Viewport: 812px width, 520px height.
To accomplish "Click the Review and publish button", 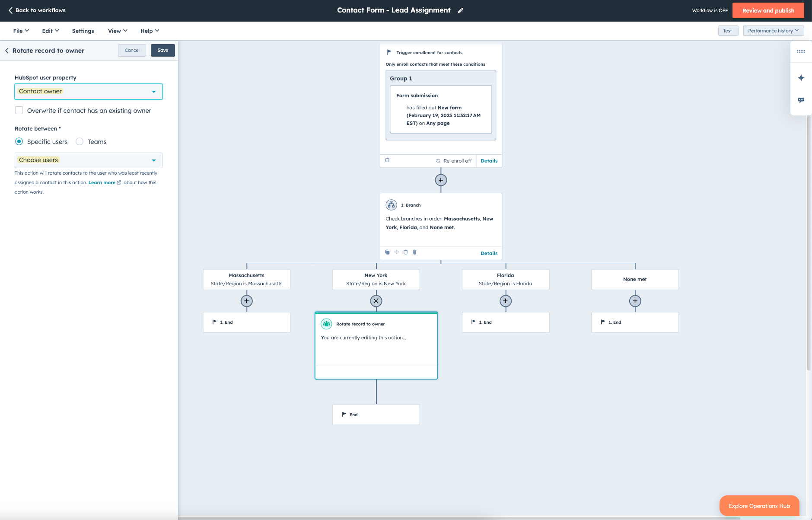I will pyautogui.click(x=768, y=10).
